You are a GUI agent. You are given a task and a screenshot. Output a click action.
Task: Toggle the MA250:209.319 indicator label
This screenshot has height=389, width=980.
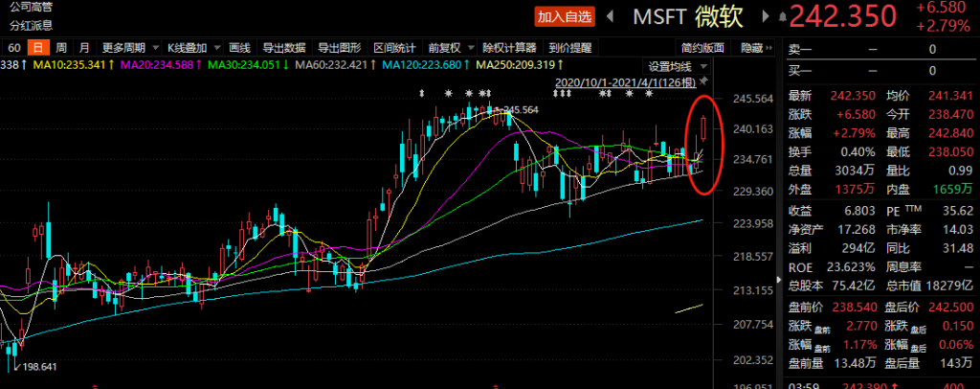pyautogui.click(x=520, y=64)
